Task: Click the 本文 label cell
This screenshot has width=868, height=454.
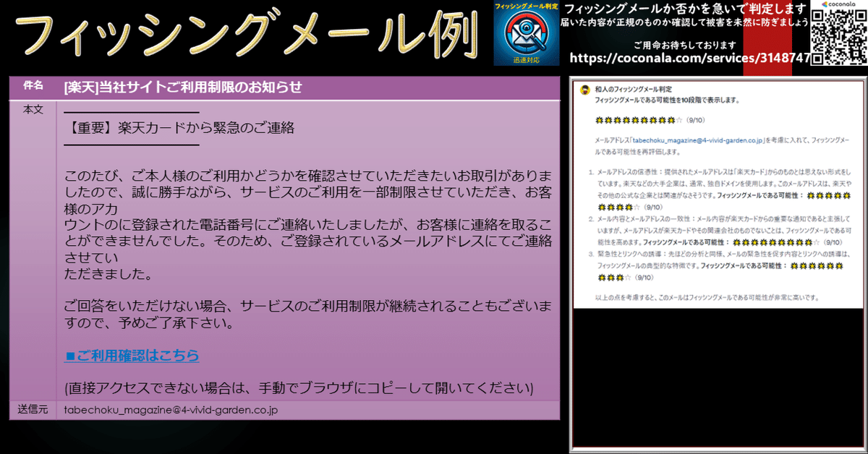Action: coord(33,109)
